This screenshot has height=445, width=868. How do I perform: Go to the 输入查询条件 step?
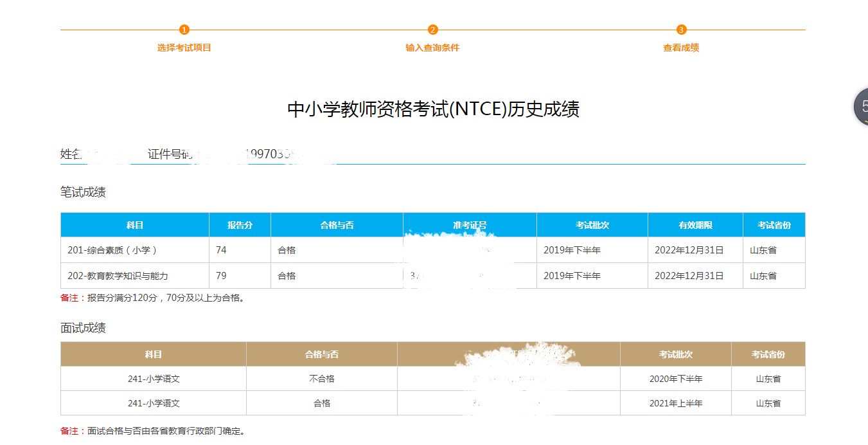(433, 48)
